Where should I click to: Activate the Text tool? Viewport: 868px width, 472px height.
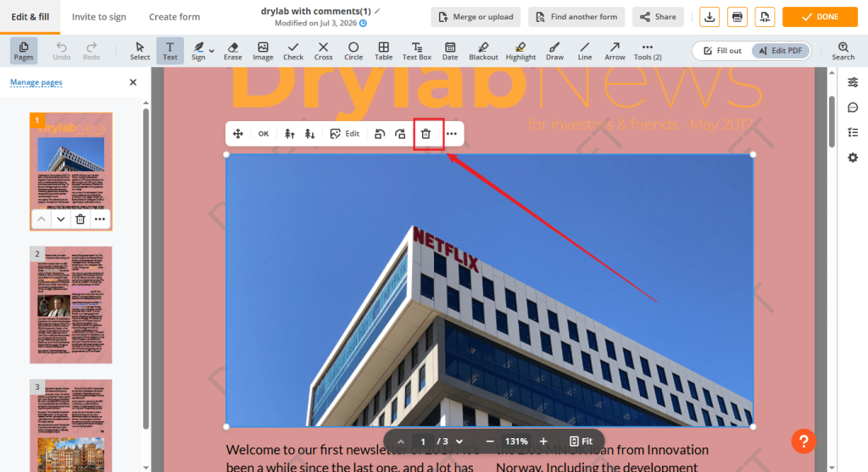pos(170,50)
